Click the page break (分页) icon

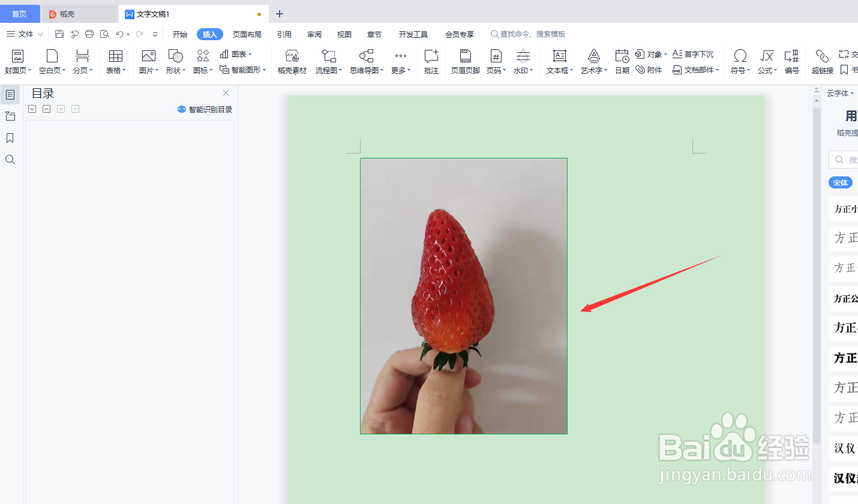[x=83, y=56]
